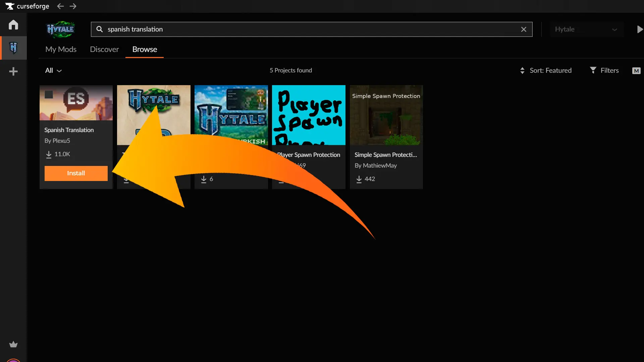Navigate back with the left arrow

[x=60, y=6]
